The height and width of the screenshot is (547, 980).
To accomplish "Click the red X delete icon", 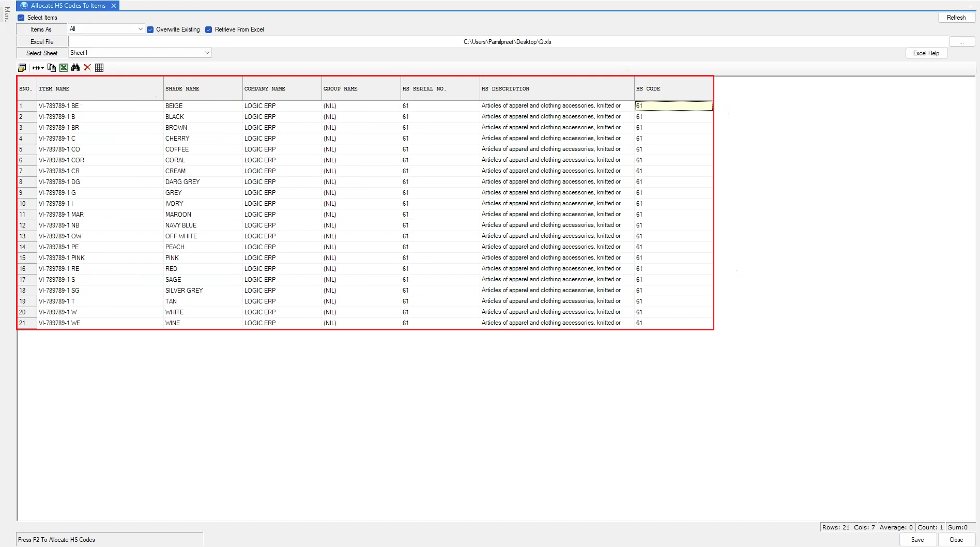I will tap(87, 68).
